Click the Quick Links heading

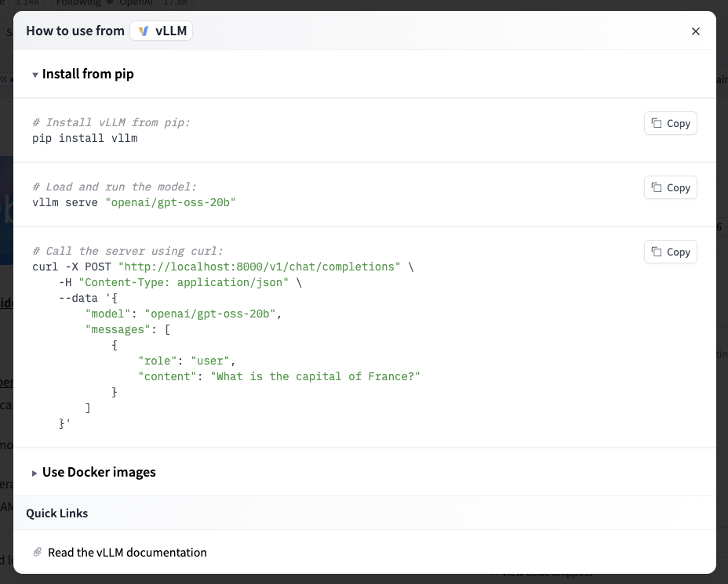click(x=56, y=513)
